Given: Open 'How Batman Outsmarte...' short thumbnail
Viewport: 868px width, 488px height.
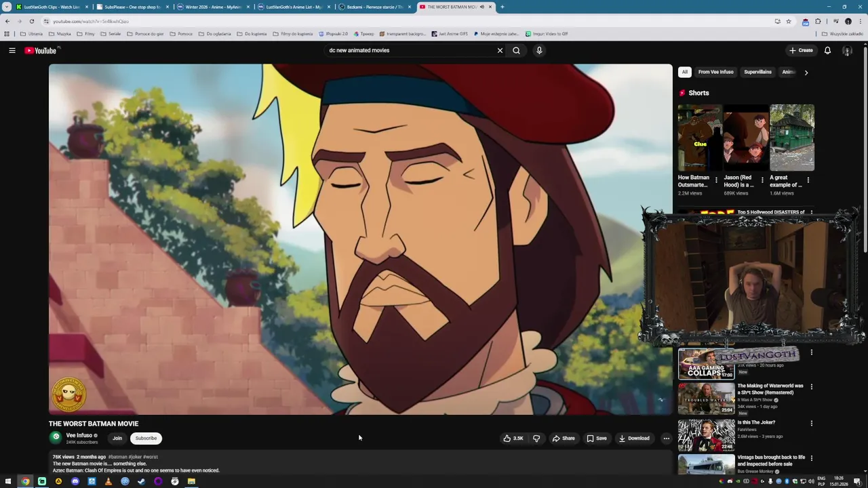Looking at the screenshot, I should (700, 138).
